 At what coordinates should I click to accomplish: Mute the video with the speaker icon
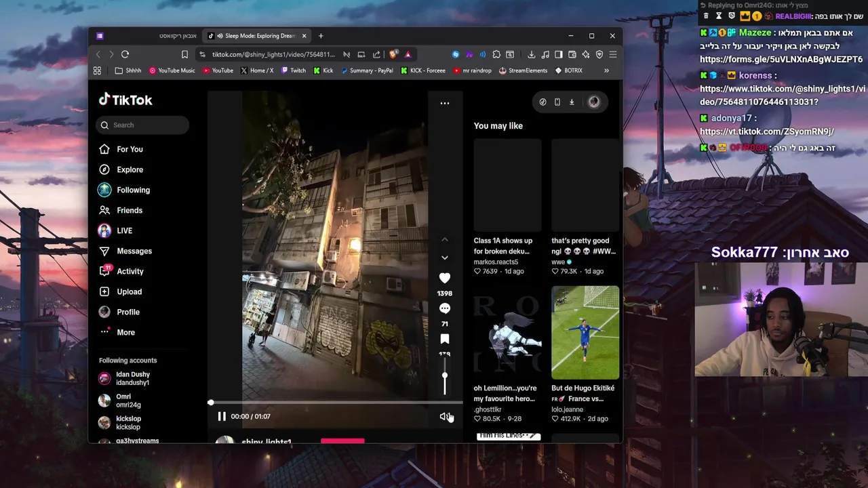click(x=444, y=416)
